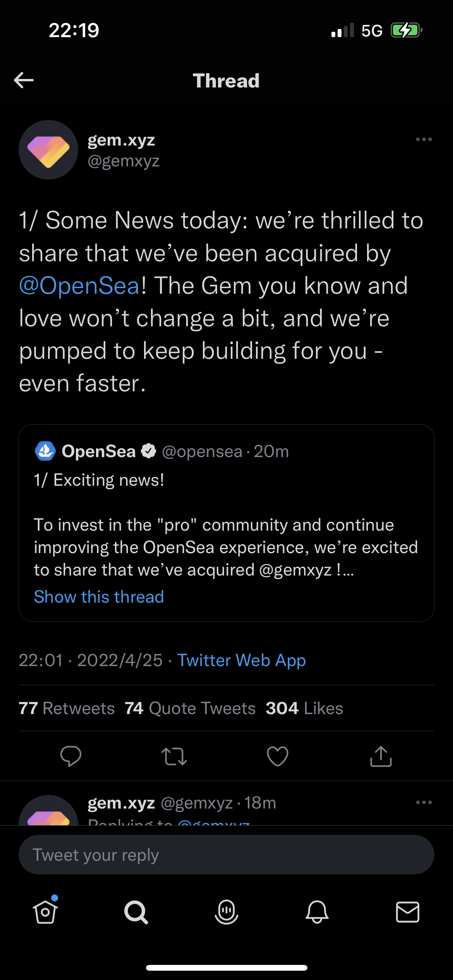This screenshot has height=980, width=453.
Task: Open the Spaces microphone icon
Action: 226,912
